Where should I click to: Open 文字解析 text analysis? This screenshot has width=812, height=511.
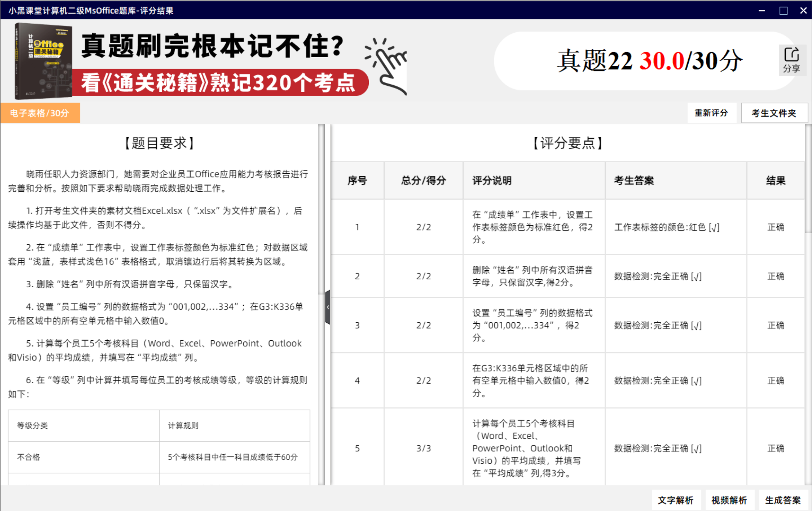tap(676, 500)
